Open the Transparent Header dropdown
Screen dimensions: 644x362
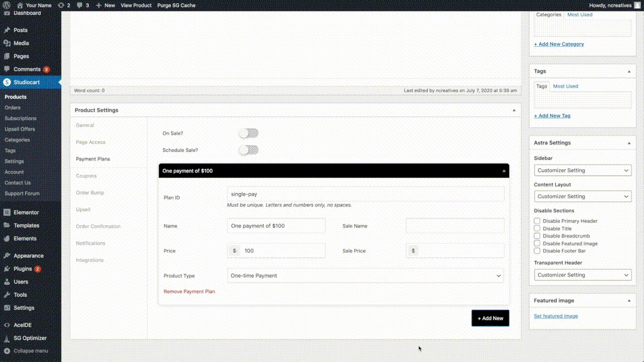pyautogui.click(x=583, y=275)
